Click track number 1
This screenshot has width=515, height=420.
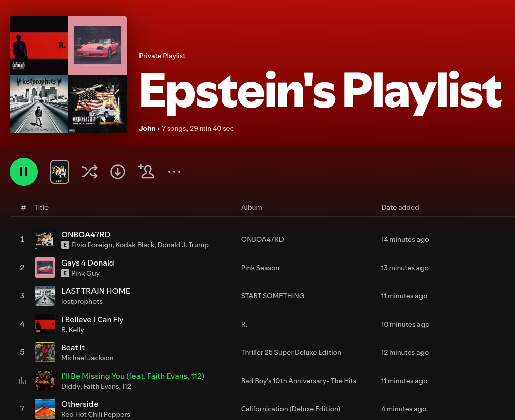(x=22, y=239)
